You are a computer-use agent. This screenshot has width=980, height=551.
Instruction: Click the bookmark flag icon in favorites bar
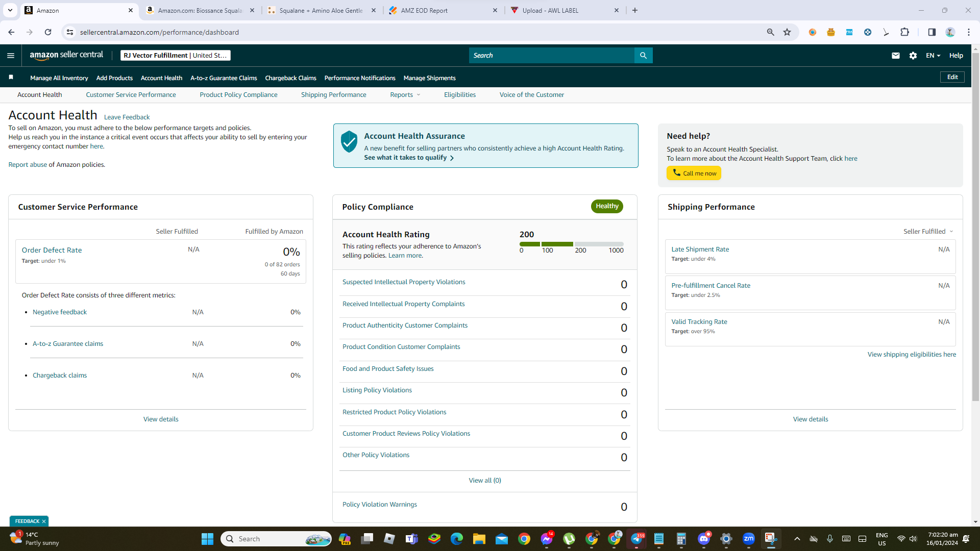click(x=11, y=78)
